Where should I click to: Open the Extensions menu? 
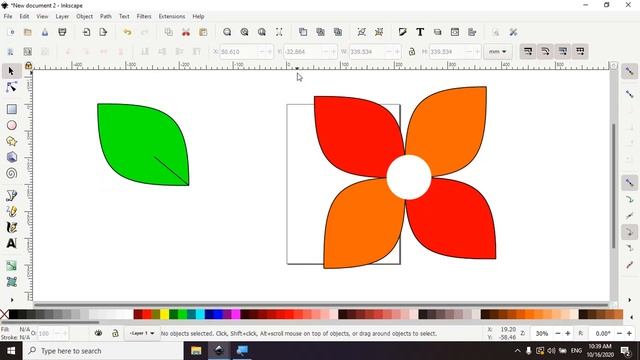pyautogui.click(x=171, y=16)
